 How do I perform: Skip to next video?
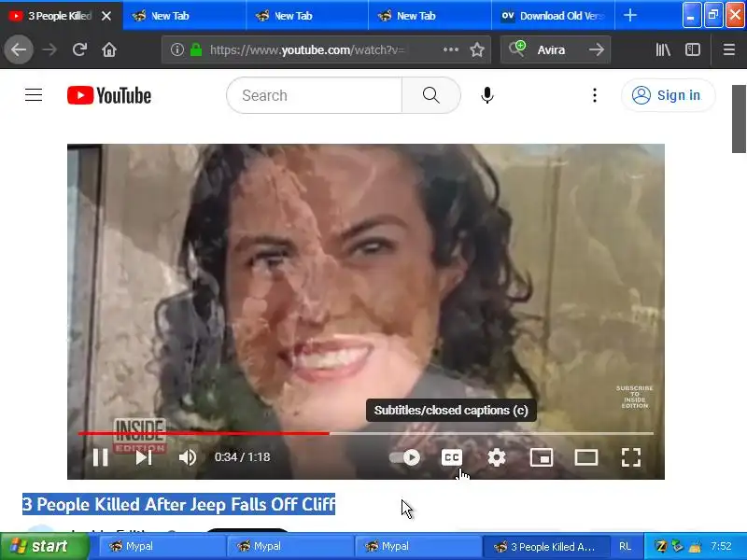pyautogui.click(x=144, y=457)
